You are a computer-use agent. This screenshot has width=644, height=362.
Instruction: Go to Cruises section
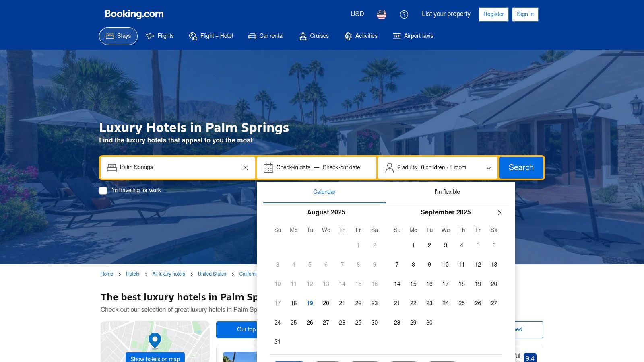[314, 36]
